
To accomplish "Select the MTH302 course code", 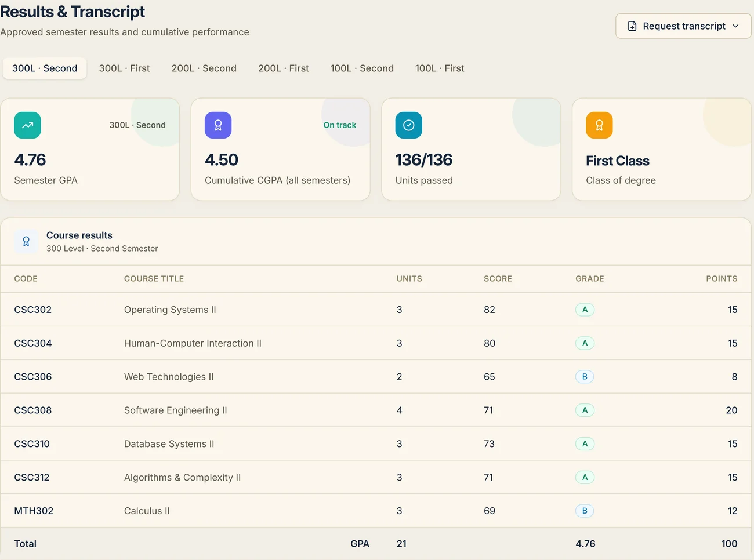I will (x=34, y=511).
